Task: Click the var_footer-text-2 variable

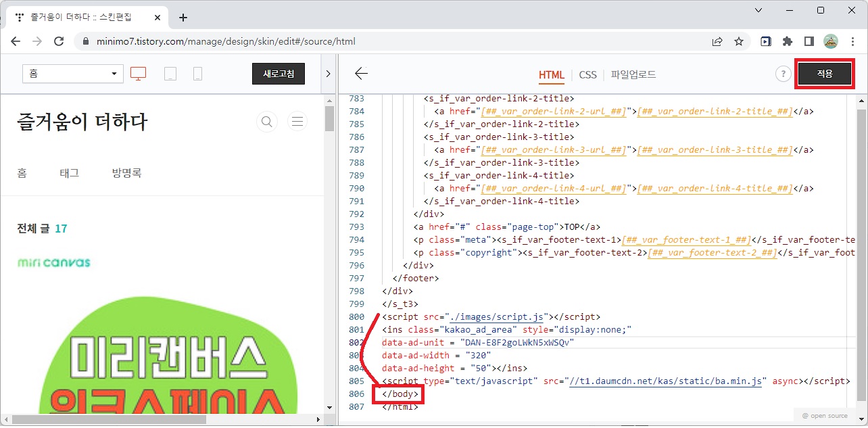Action: pyautogui.click(x=713, y=252)
